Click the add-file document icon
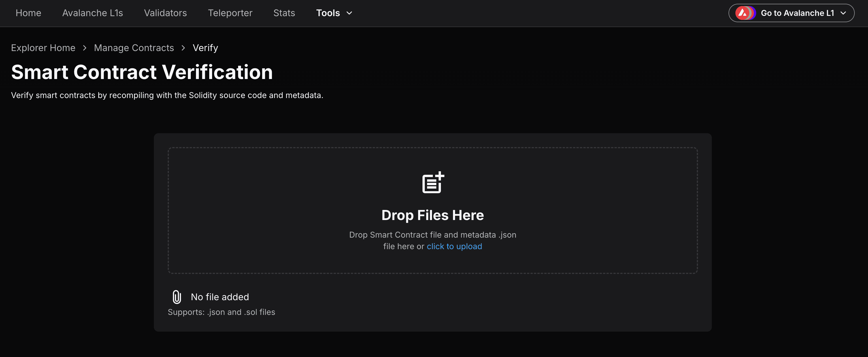868x357 pixels. [x=433, y=182]
